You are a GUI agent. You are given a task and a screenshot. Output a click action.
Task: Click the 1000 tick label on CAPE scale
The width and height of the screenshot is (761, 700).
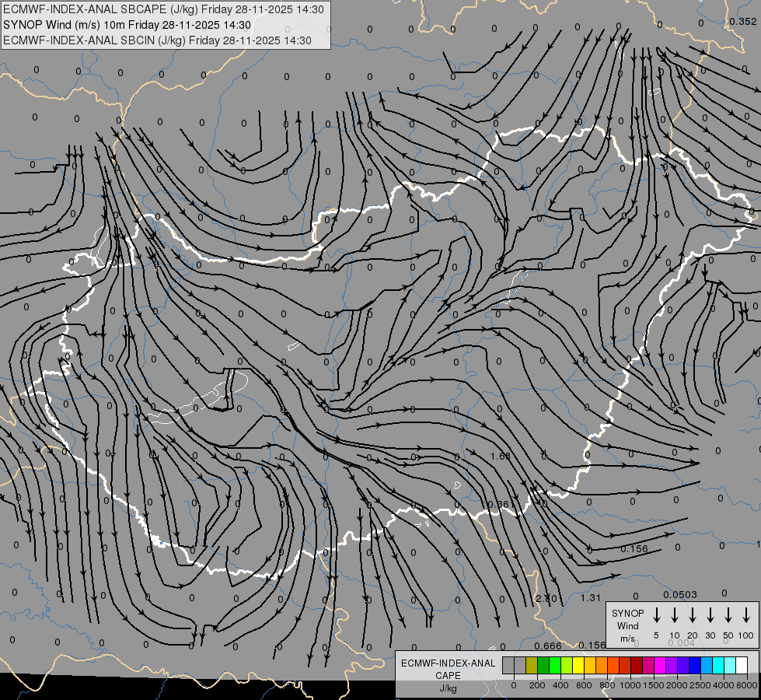[630, 685]
